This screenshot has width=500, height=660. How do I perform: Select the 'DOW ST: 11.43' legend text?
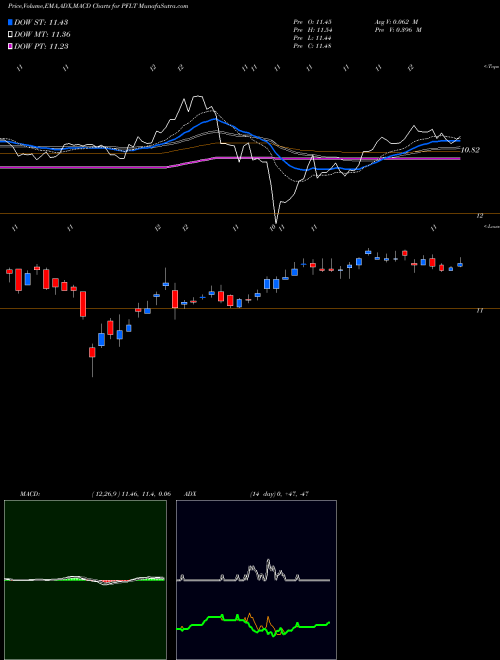click(41, 22)
